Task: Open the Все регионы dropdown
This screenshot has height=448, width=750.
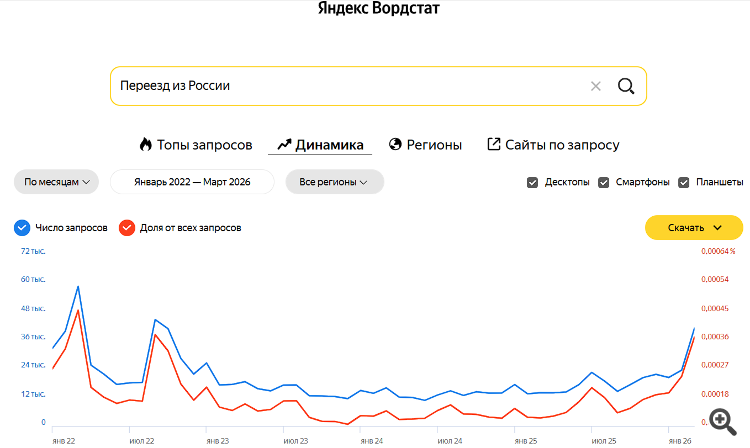Action: [335, 182]
